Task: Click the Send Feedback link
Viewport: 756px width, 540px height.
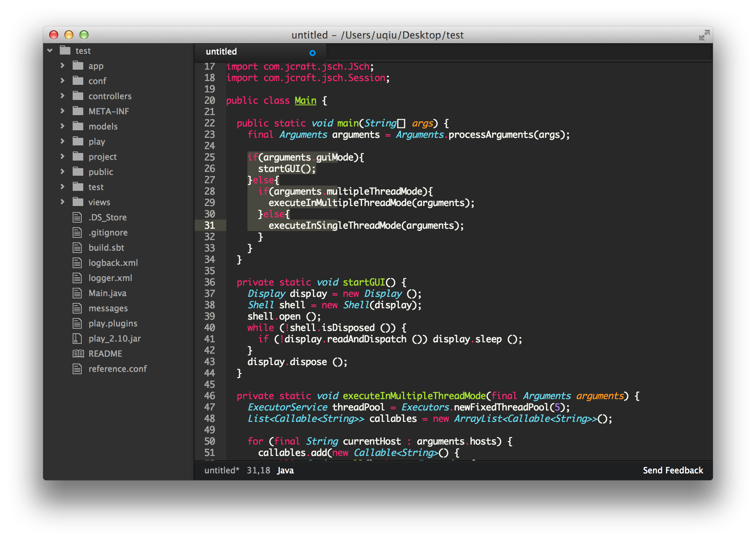Action: pyautogui.click(x=673, y=470)
